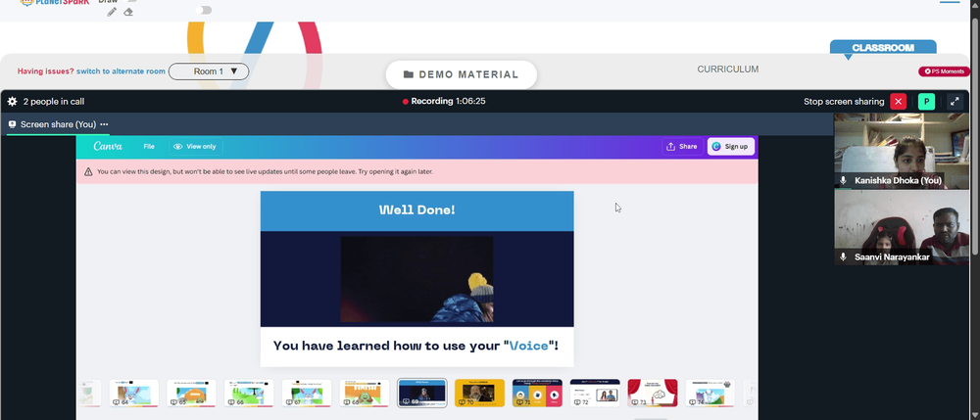The width and height of the screenshot is (980, 420).
Task: Open call settings gear icon
Action: click(x=12, y=101)
